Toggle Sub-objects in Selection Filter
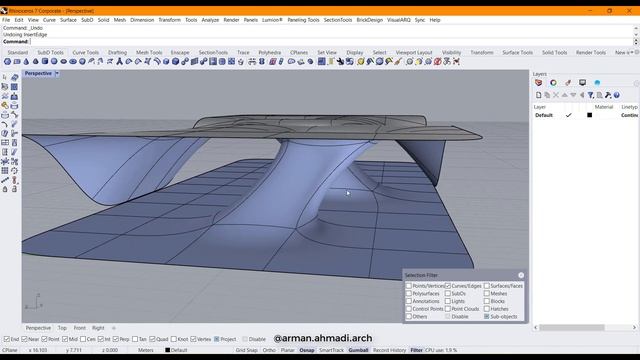Image resolution: width=640 pixels, height=360 pixels. [487, 316]
